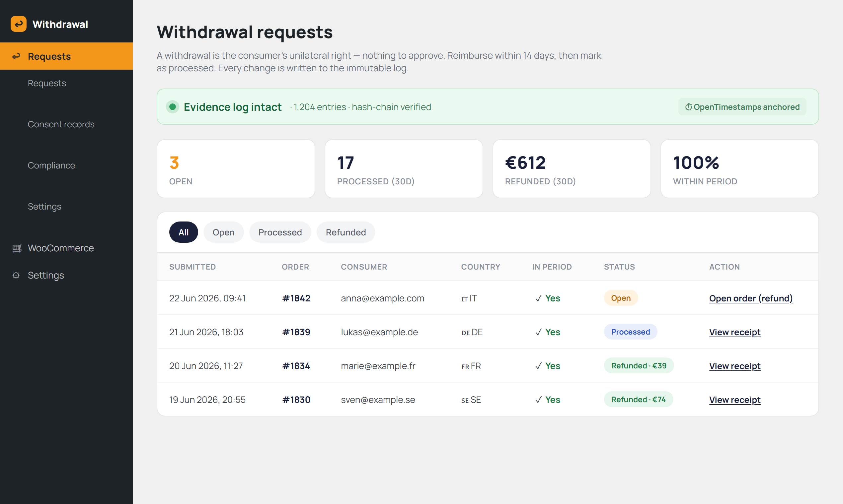Filter the list by Open requests
Viewport: 843px width, 504px height.
223,232
